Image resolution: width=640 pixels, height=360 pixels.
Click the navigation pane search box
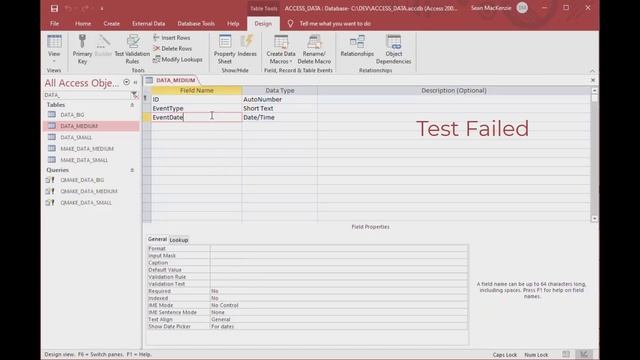click(x=86, y=95)
